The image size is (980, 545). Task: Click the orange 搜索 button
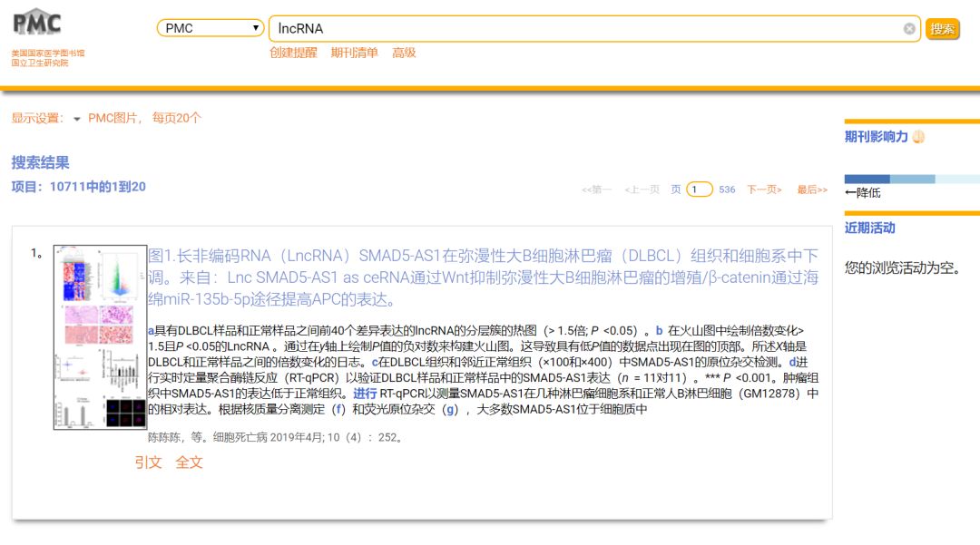(943, 29)
